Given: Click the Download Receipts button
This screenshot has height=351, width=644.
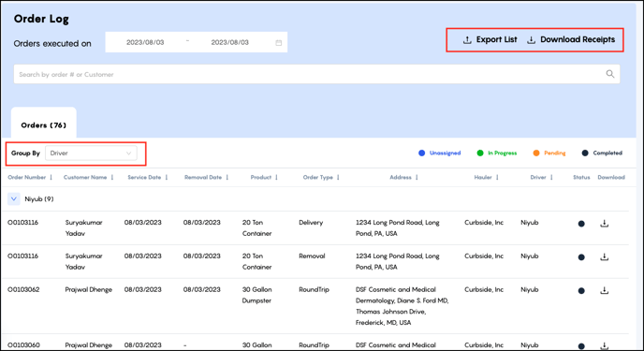Looking at the screenshot, I should pos(571,40).
